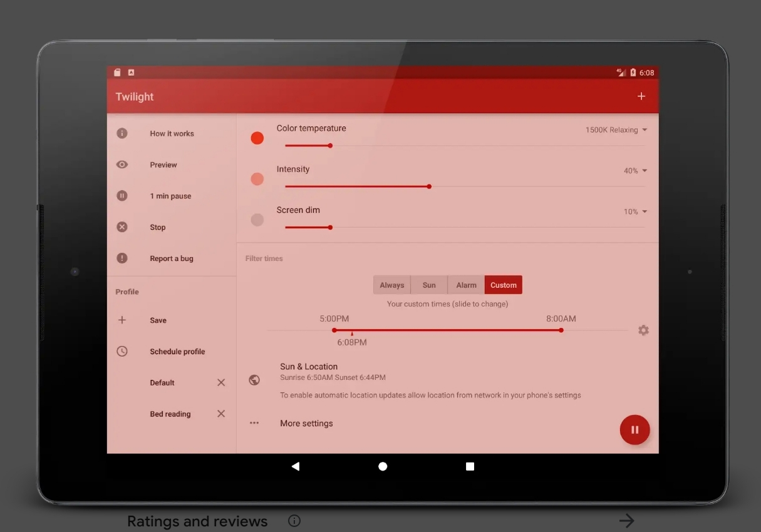Tap the red floating pause button
This screenshot has height=532, width=761.
pos(634,430)
